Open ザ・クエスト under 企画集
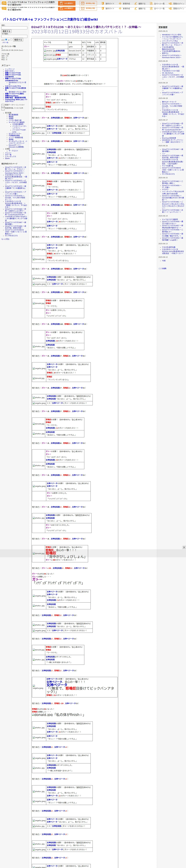 pos(13,151)
